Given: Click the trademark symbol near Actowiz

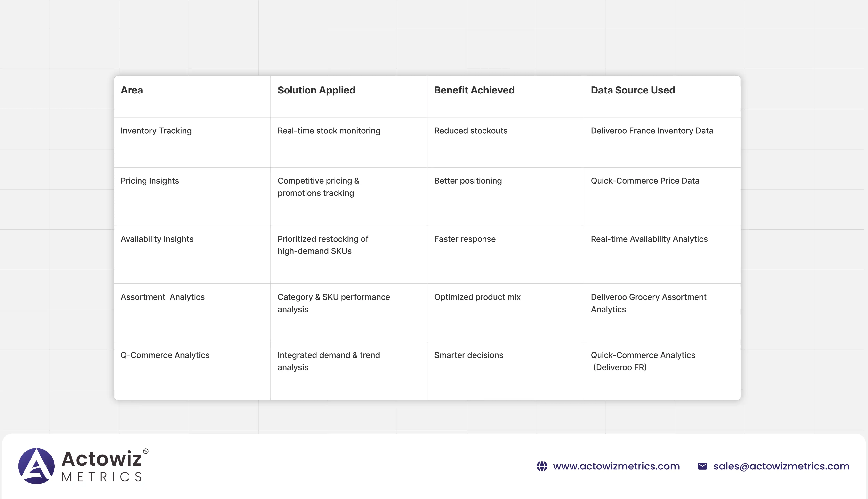Looking at the screenshot, I should pos(146,451).
